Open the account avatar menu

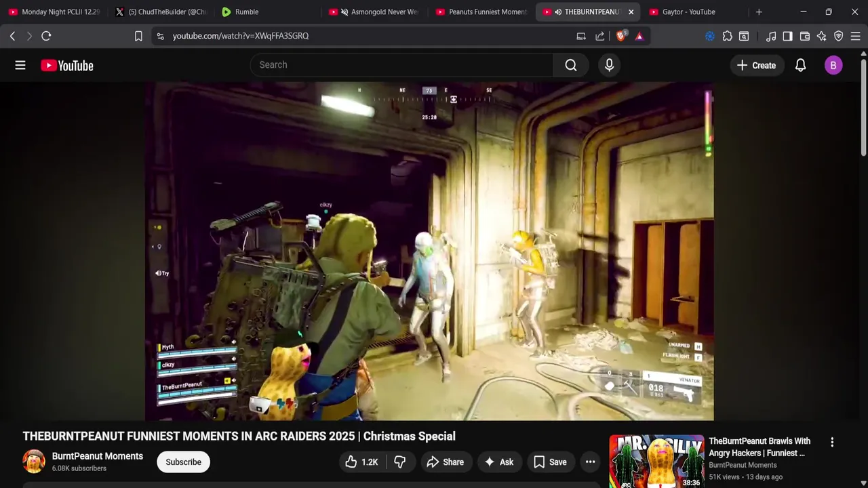833,65
